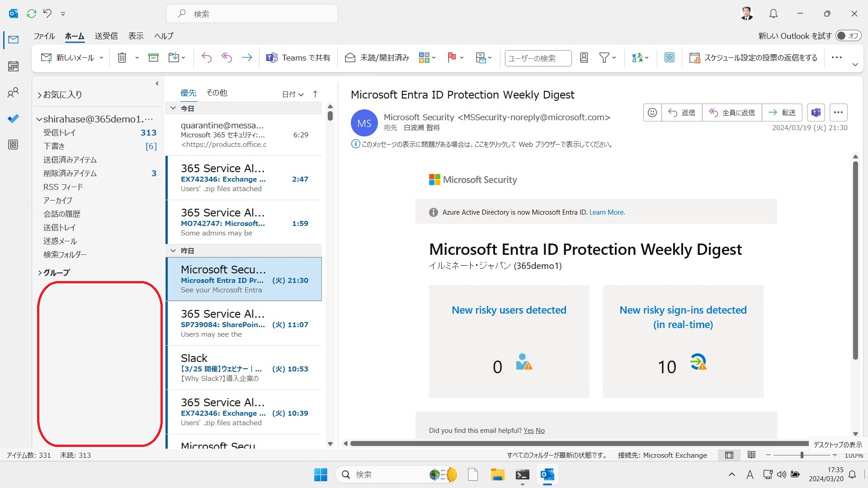This screenshot has width=868, height=488.
Task: Collapse the folder pane with arrow
Action: (157, 84)
